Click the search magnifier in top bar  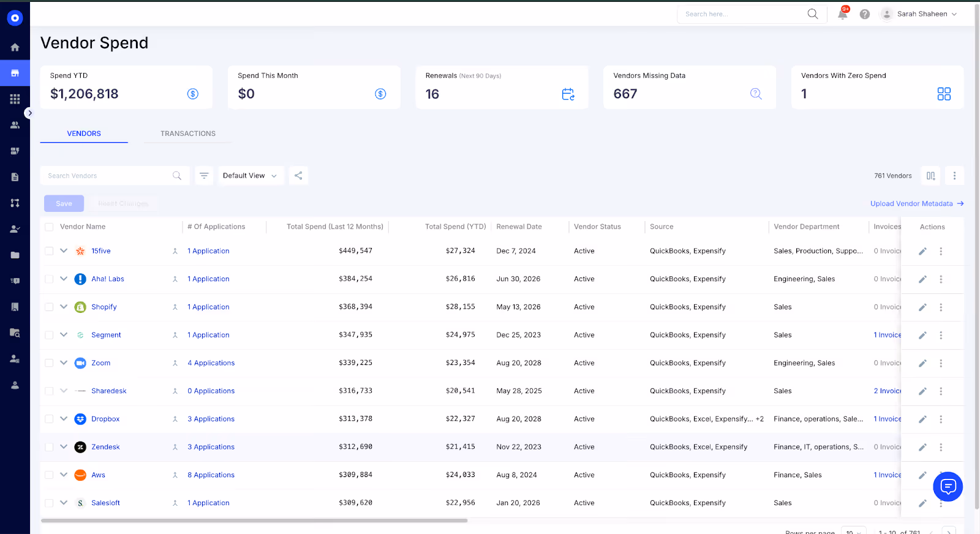(x=812, y=13)
